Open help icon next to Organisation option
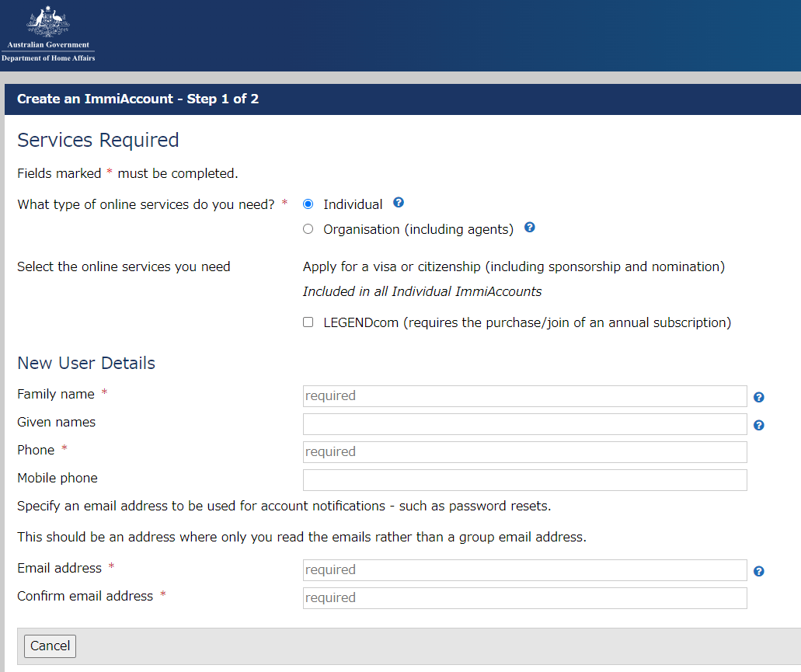Screen dimensions: 801x672 [x=530, y=227]
